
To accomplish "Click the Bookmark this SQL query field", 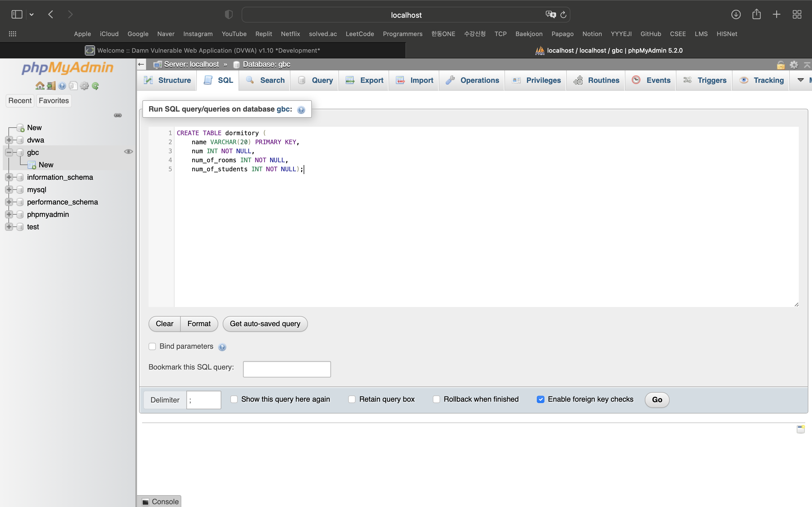I will point(286,369).
